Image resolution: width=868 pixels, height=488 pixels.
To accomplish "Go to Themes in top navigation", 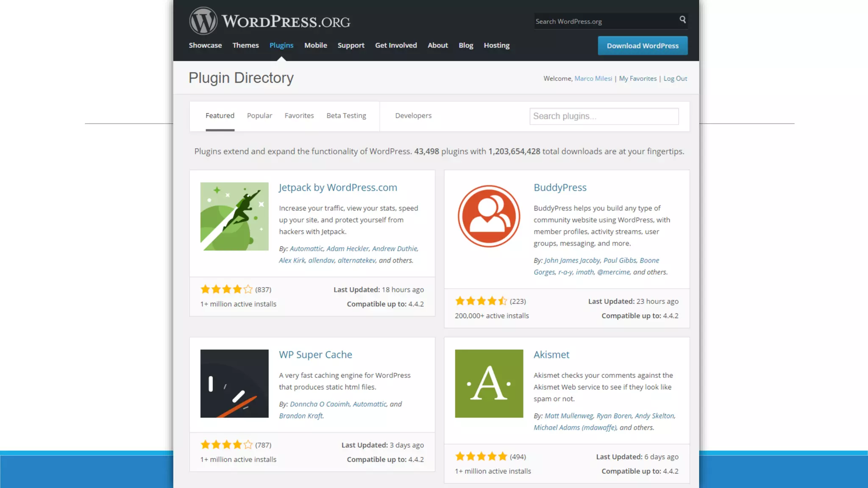I will pyautogui.click(x=245, y=45).
